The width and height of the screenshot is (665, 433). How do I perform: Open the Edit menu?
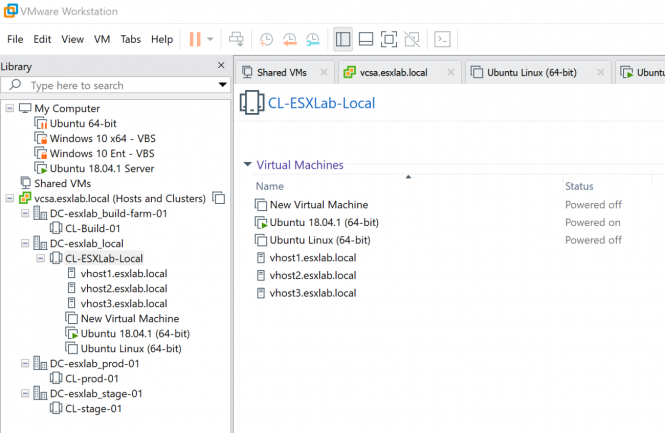point(42,39)
